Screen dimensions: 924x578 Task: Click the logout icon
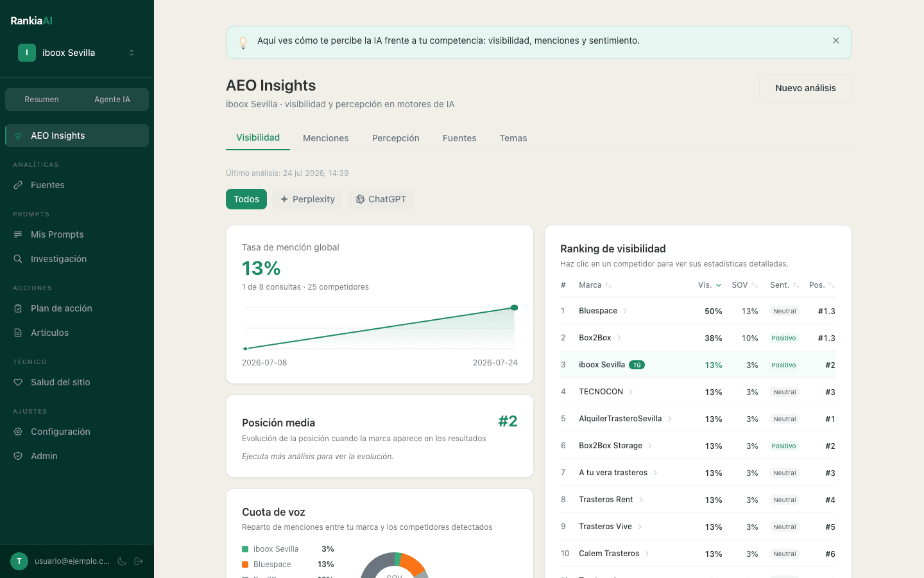click(139, 561)
